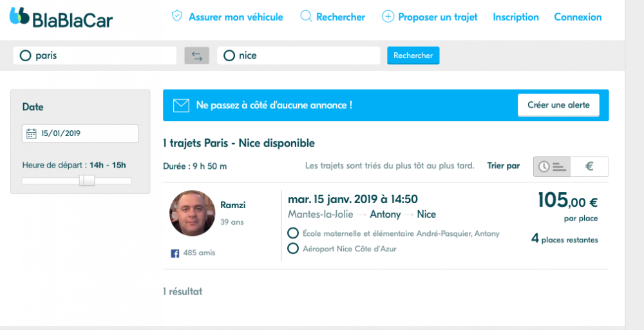Image resolution: width=644 pixels, height=330 pixels.
Task: Click the magnifying glass search icon
Action: [307, 17]
